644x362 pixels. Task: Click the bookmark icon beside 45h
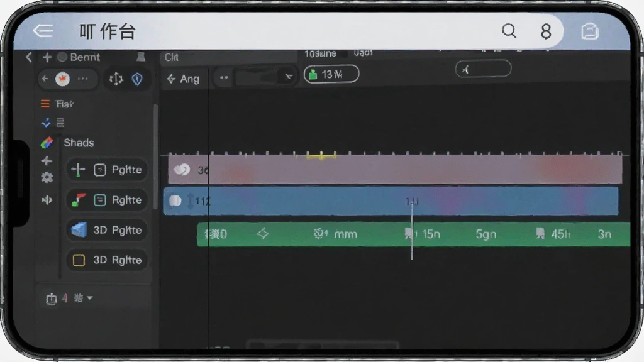[x=540, y=234]
